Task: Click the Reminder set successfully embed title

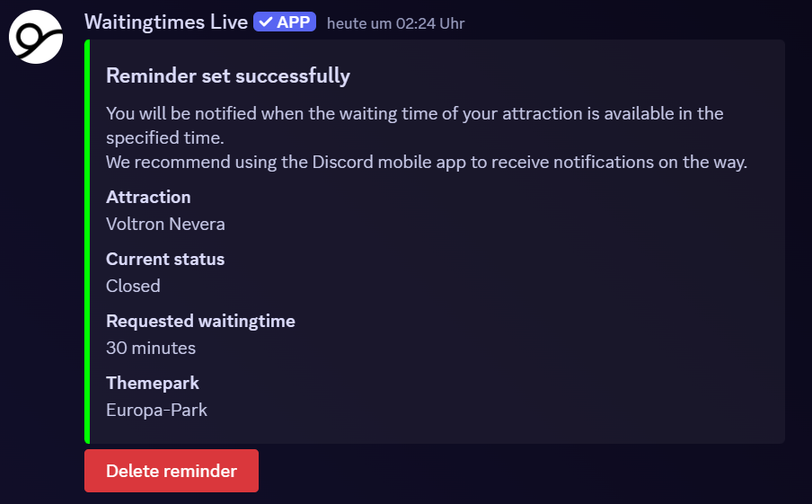Action: (x=228, y=76)
